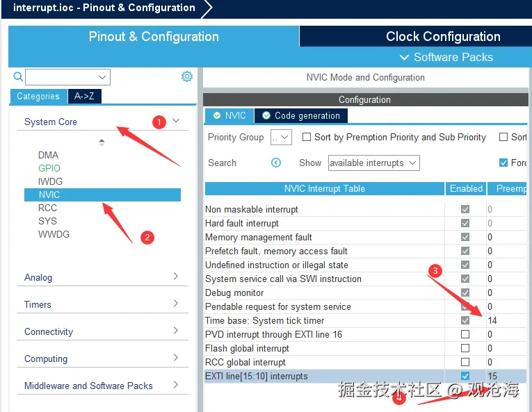532x412 pixels.
Task: Select the EXTI line[15:10] interrupts row
Action: coord(366,376)
